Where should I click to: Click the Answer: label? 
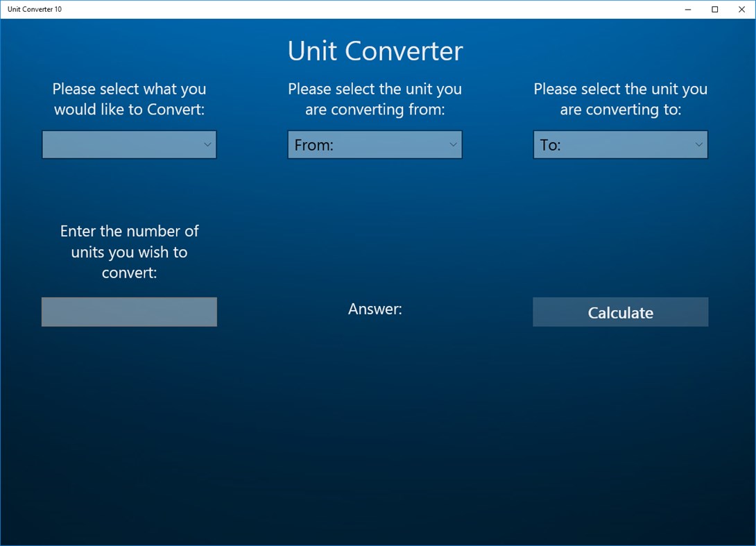(x=375, y=309)
